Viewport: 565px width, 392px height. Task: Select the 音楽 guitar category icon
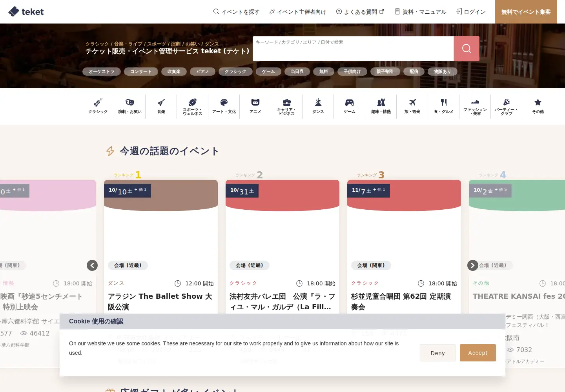(x=161, y=106)
